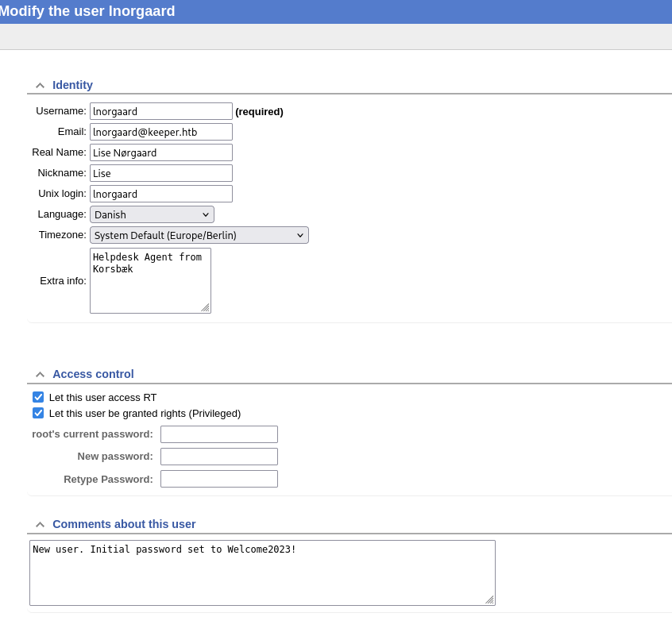Collapse the Identity section chevron
Viewport: 672px width, 640px height.
pyautogui.click(x=40, y=85)
